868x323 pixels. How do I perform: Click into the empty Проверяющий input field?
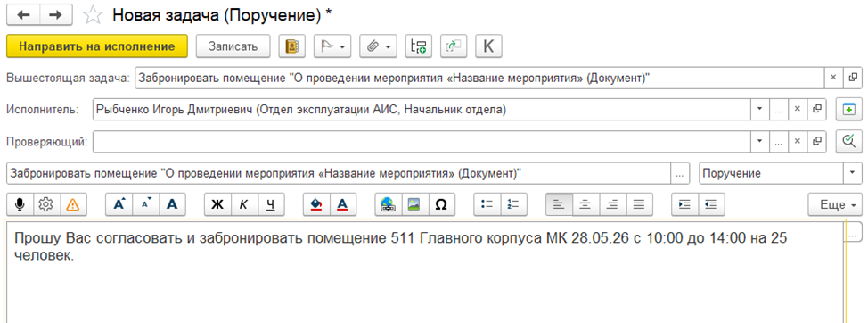click(x=422, y=141)
